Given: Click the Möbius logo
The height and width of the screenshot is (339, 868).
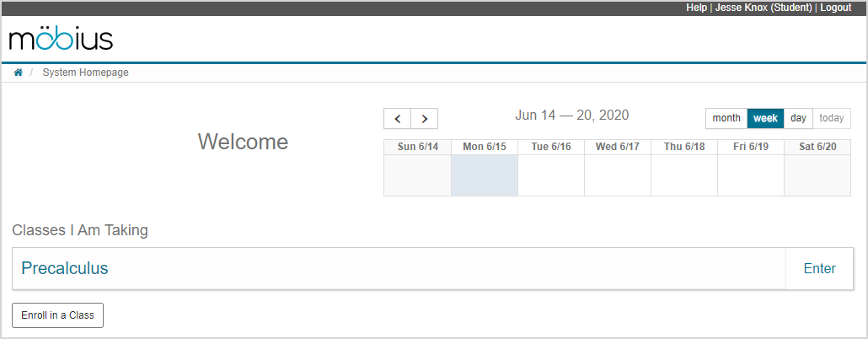Looking at the screenshot, I should coord(61,39).
